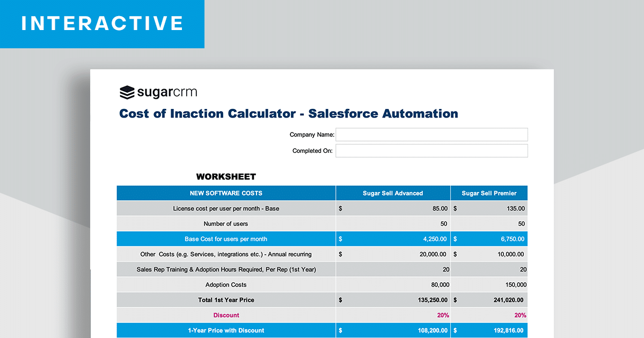Click the License cost per user row label
This screenshot has height=338, width=644.
[226, 208]
